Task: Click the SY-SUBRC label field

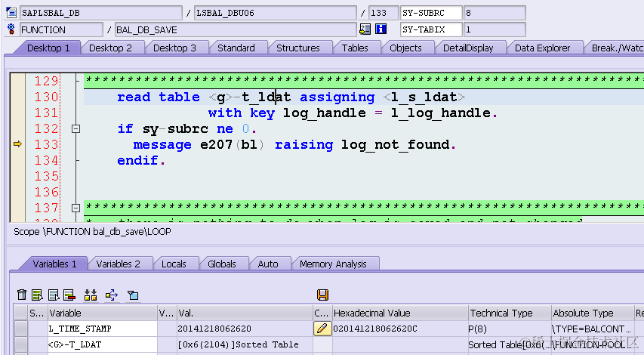Action: [x=431, y=13]
